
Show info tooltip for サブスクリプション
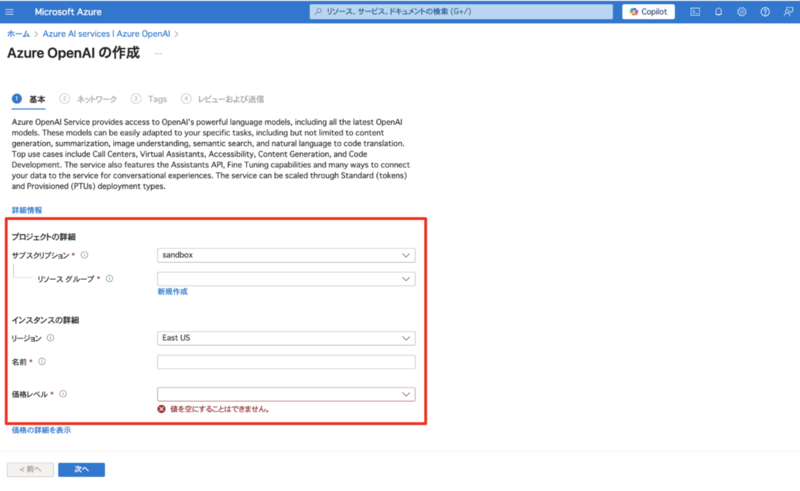pos(85,255)
